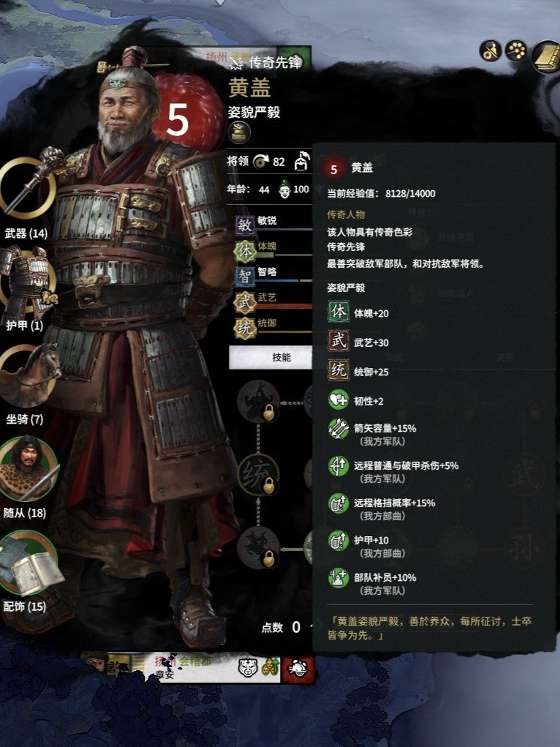
Task: Click the gold dots cluster icon
Action: tap(516, 50)
